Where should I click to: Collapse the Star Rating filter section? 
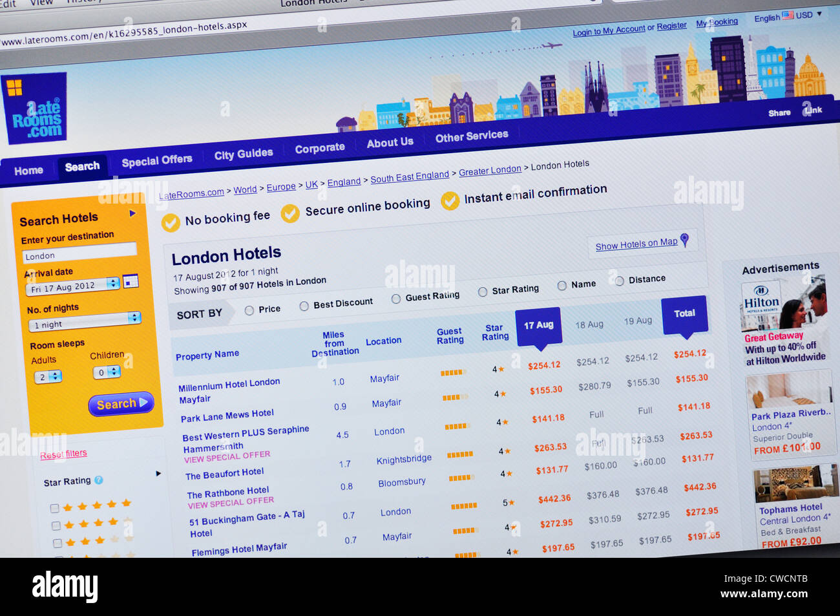tap(158, 473)
